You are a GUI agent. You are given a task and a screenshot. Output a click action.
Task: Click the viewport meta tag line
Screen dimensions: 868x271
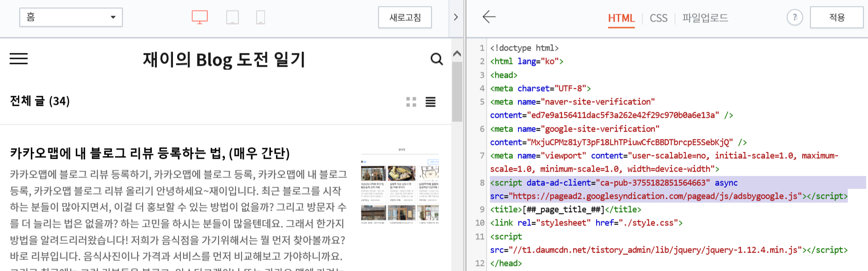[664, 162]
